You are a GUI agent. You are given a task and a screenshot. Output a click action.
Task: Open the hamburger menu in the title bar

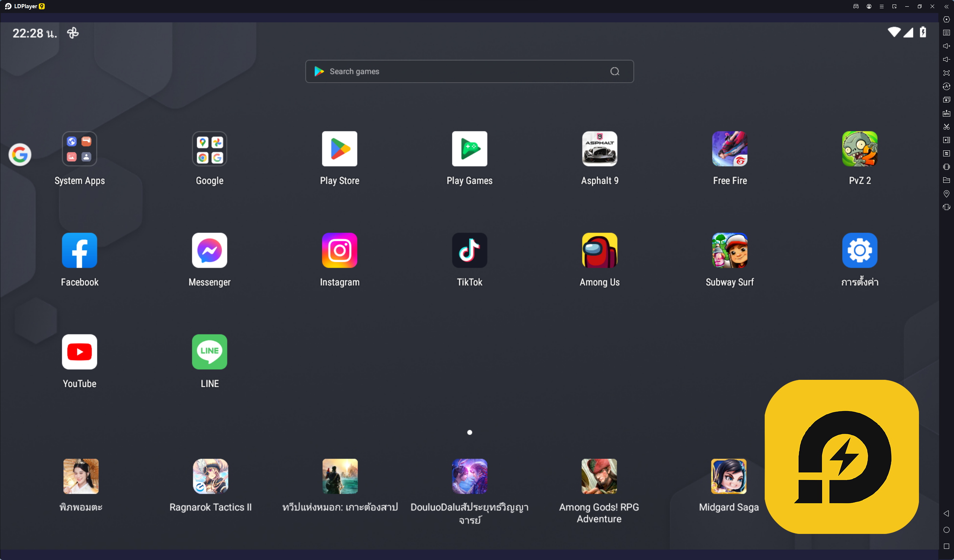pyautogui.click(x=882, y=6)
